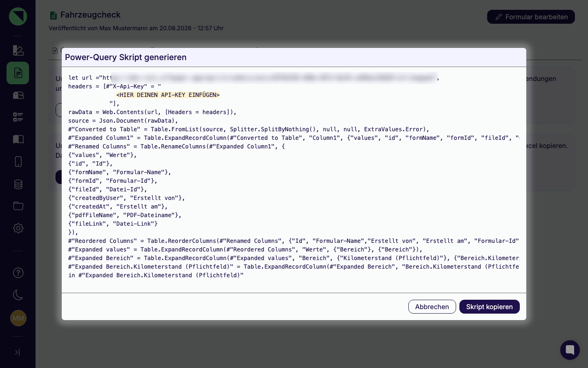Viewport: 588px width, 368px height.
Task: Open the open-book sidebar icon
Action: click(18, 139)
